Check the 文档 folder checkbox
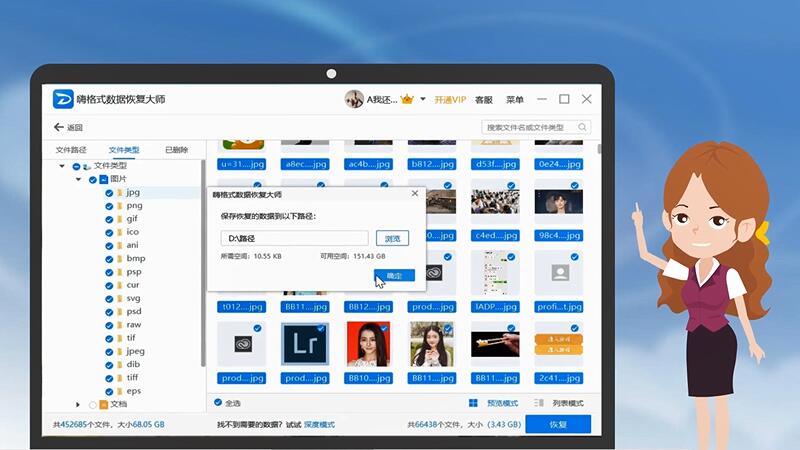The height and width of the screenshot is (450, 800). pos(93,405)
